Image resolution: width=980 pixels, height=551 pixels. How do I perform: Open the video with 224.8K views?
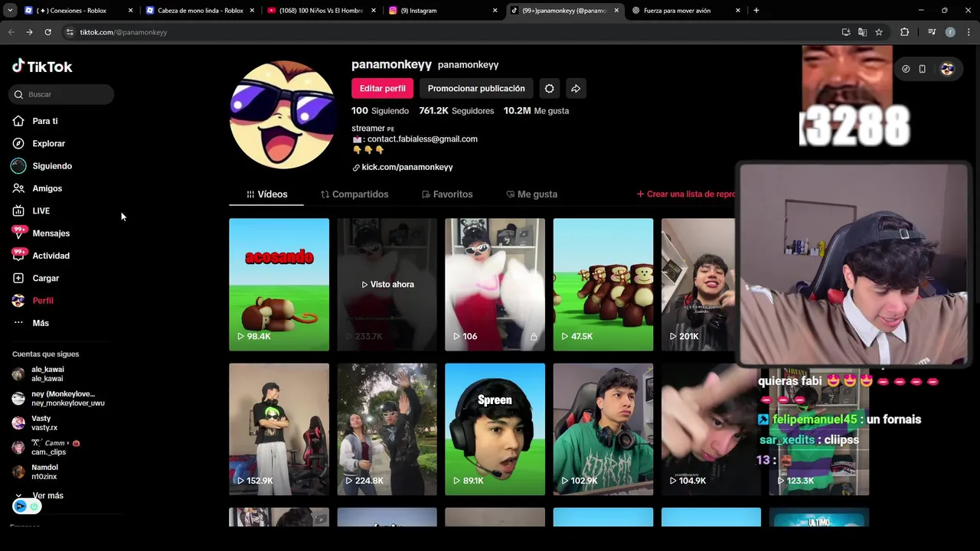tap(387, 429)
